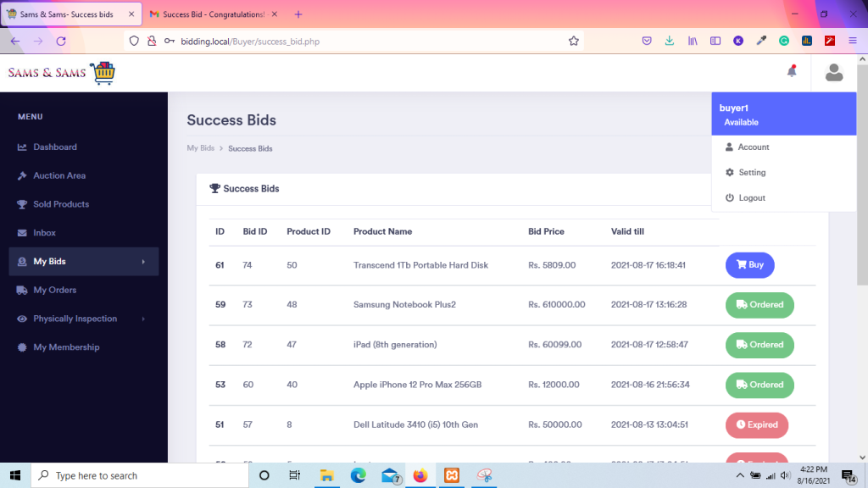868x488 pixels.
Task: Click Buy for the Transcend Portable Hard Disk
Action: 749,264
